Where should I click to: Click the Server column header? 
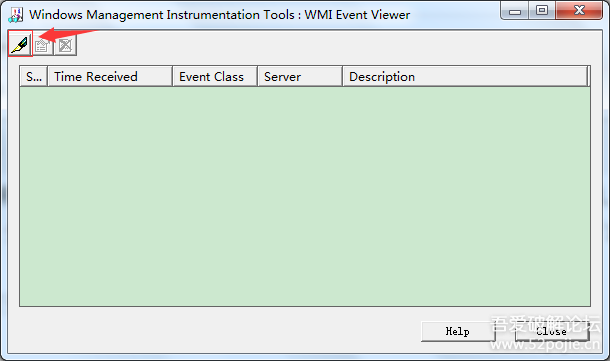point(300,76)
